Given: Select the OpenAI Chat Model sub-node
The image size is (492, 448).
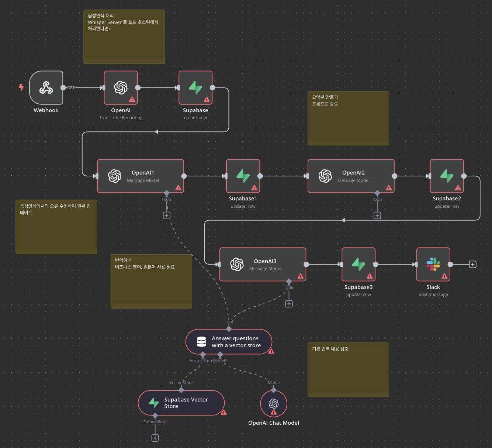Looking at the screenshot, I should 273,404.
